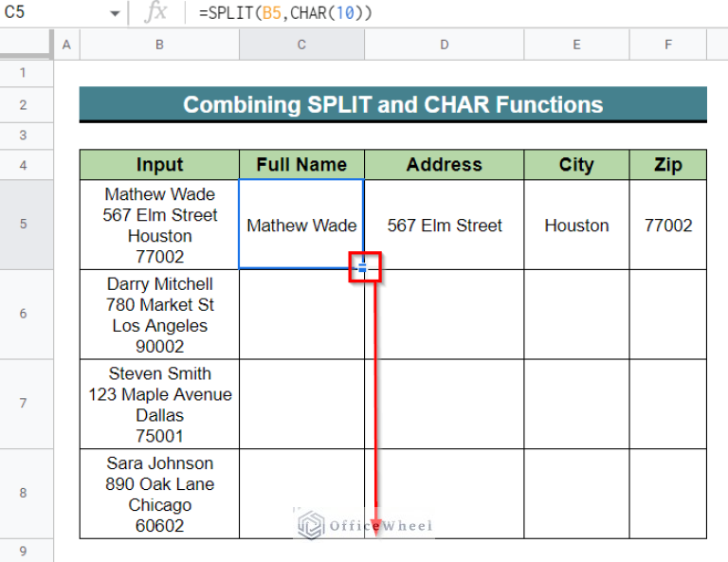Viewport: 728px width, 562px height.
Task: Click the 'Address' header cell
Action: 445,165
